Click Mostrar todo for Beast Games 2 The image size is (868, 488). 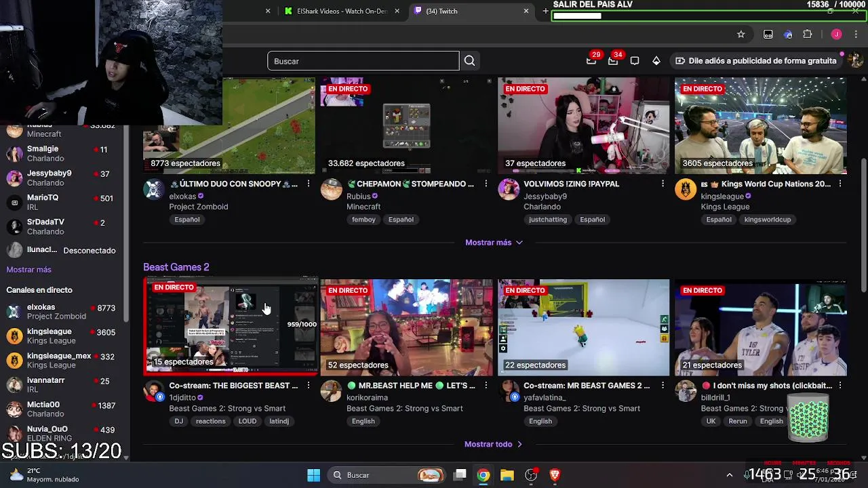[494, 444]
